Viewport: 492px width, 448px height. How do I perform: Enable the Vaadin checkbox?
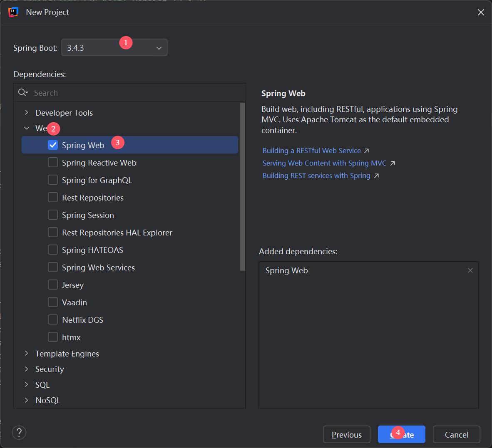(53, 302)
